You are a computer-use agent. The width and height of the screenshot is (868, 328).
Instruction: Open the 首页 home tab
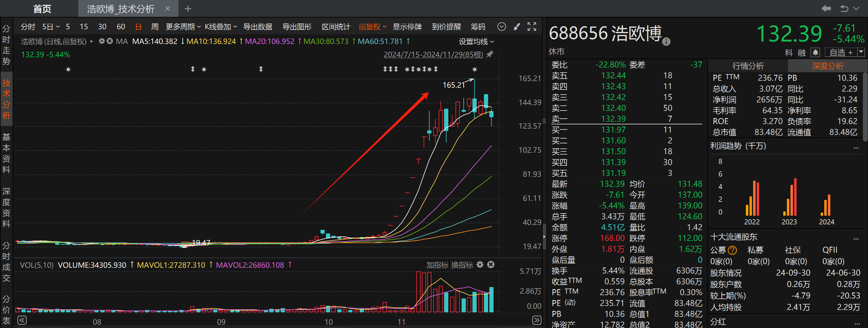(42, 9)
